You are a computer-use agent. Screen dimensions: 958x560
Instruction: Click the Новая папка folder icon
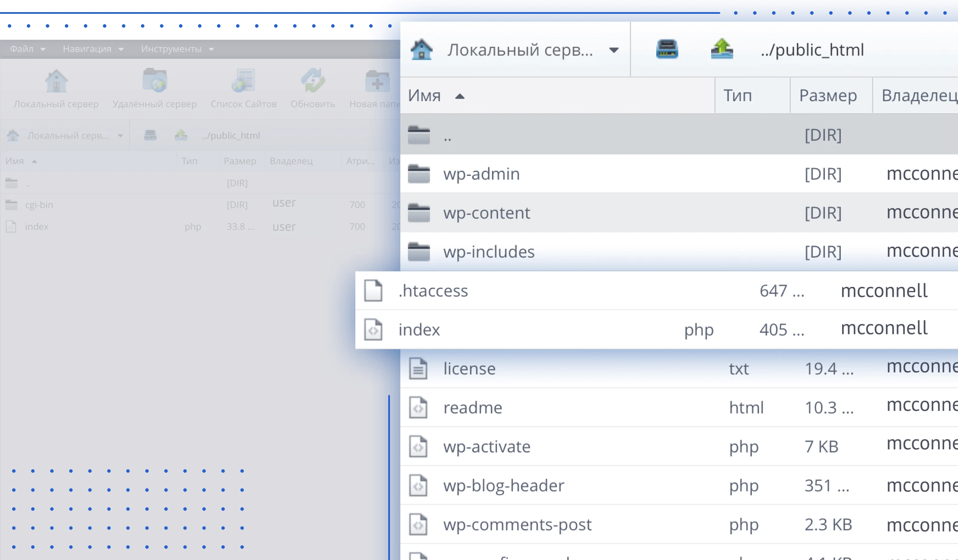coord(377,81)
